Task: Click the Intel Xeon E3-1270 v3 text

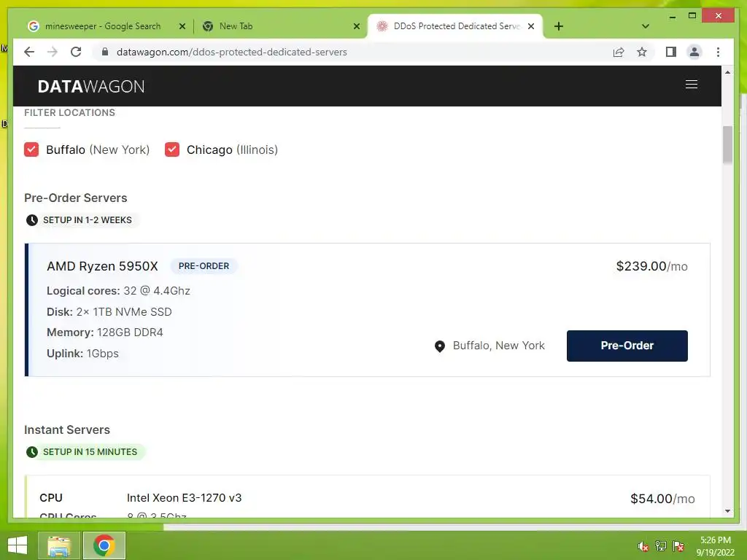Action: [x=184, y=497]
